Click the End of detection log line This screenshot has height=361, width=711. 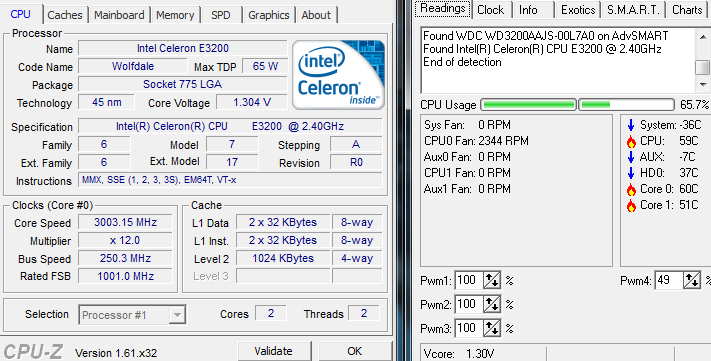462,62
